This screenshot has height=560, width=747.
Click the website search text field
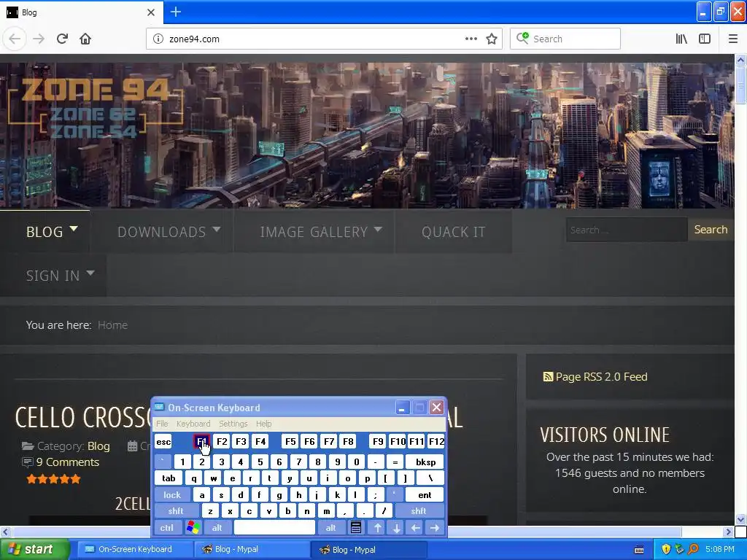(627, 230)
